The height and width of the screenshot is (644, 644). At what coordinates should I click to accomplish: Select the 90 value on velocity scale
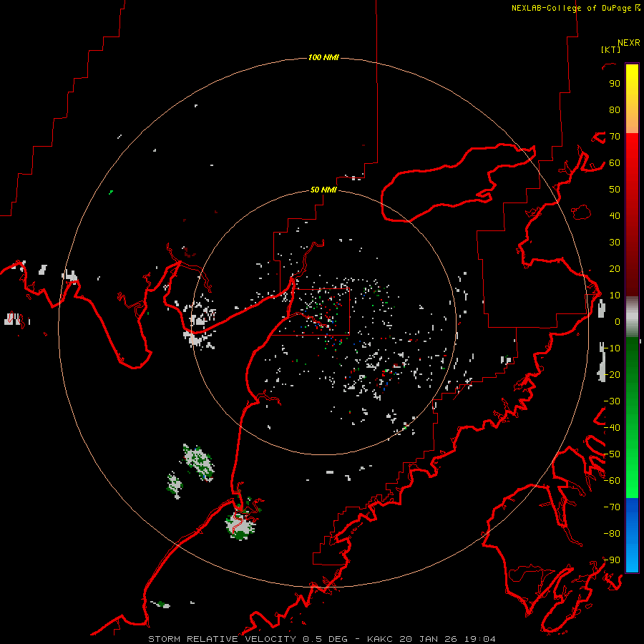pos(615,84)
